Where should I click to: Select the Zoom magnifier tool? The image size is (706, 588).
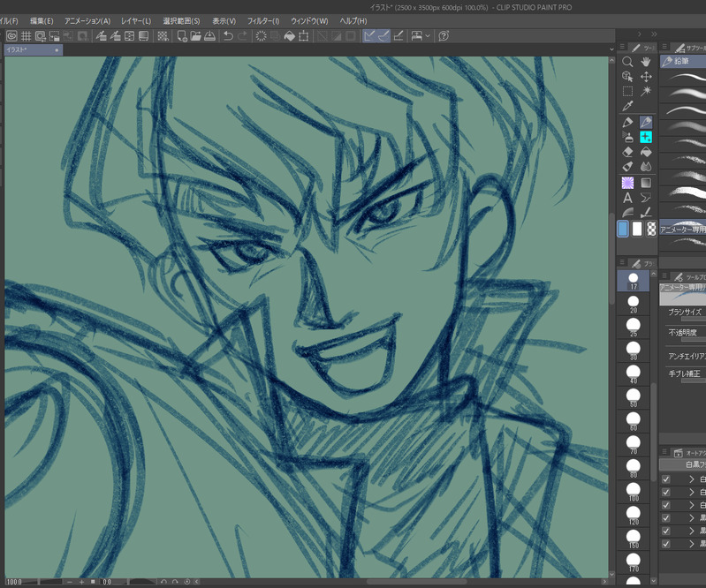pyautogui.click(x=627, y=62)
